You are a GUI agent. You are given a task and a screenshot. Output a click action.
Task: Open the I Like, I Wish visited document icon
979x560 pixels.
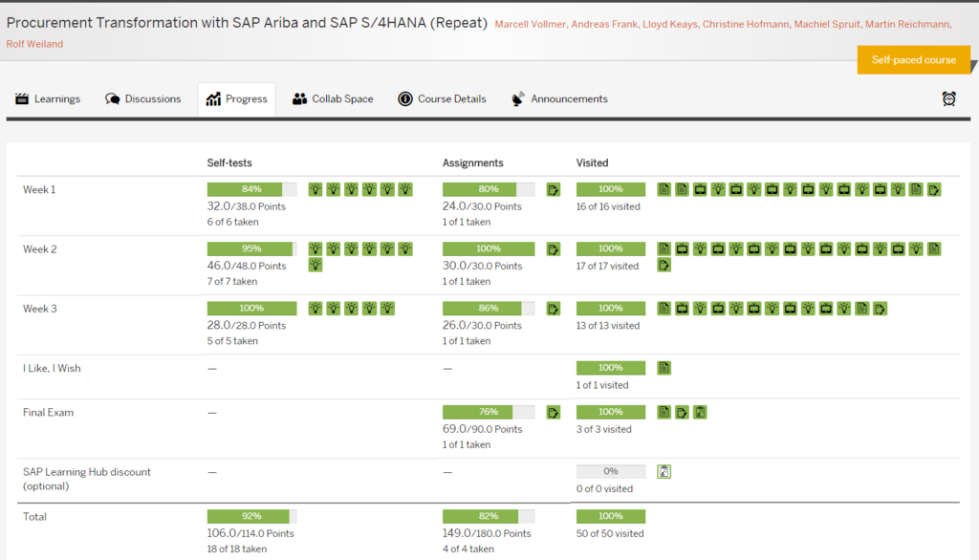pos(664,368)
